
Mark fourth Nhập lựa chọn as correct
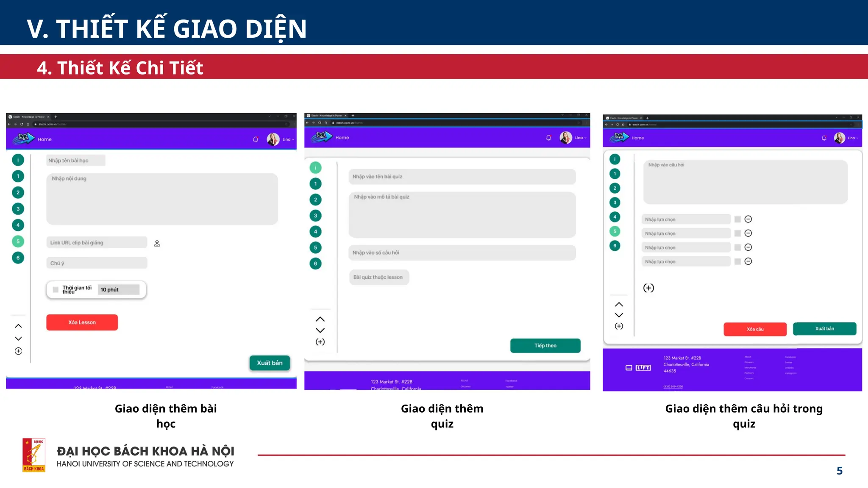(737, 261)
